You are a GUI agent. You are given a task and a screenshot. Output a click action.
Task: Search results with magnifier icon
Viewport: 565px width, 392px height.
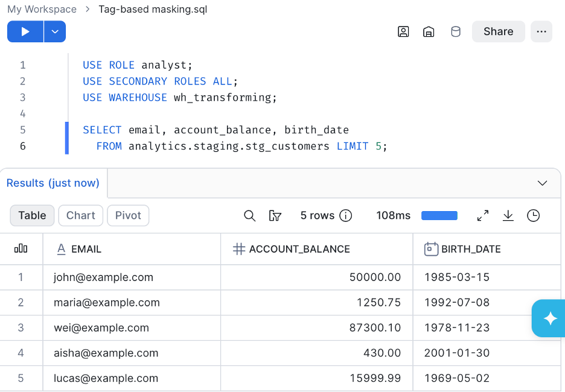(x=249, y=216)
